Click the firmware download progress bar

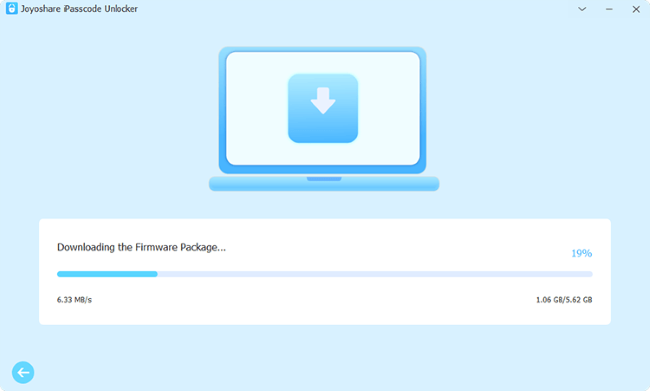point(325,274)
